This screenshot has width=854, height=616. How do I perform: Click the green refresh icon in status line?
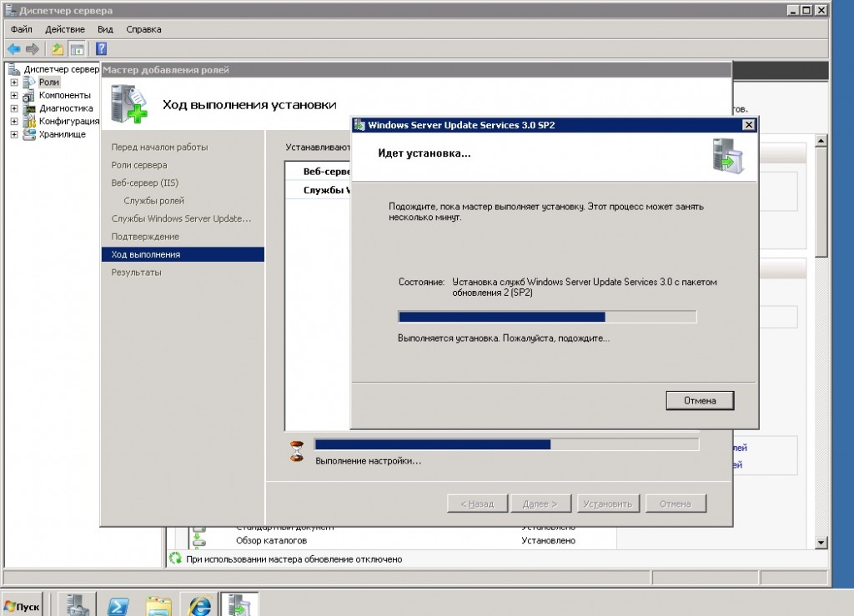click(x=175, y=558)
